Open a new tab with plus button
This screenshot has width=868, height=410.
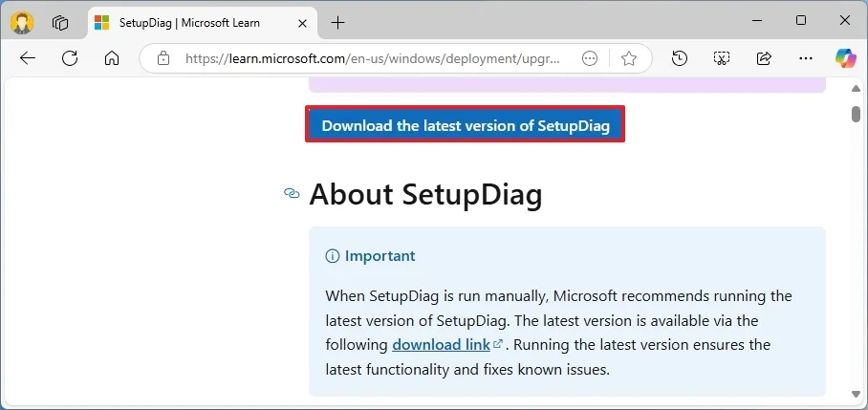point(337,22)
